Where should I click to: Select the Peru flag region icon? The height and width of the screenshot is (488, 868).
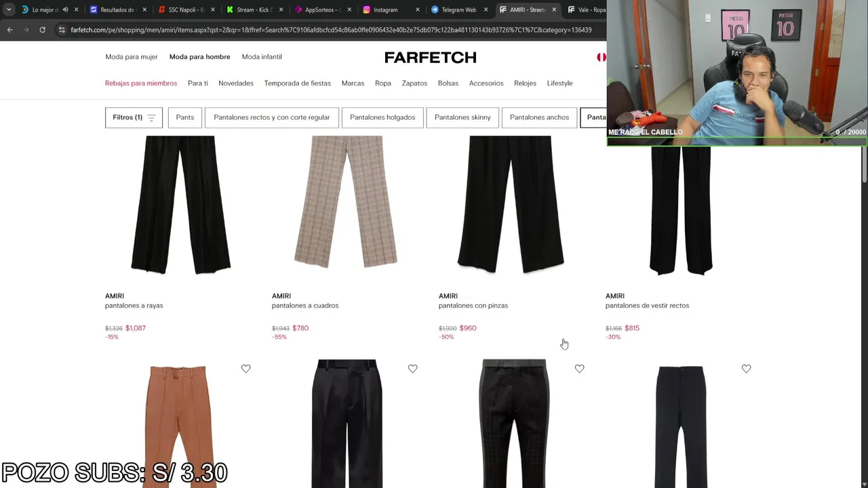[x=601, y=57]
